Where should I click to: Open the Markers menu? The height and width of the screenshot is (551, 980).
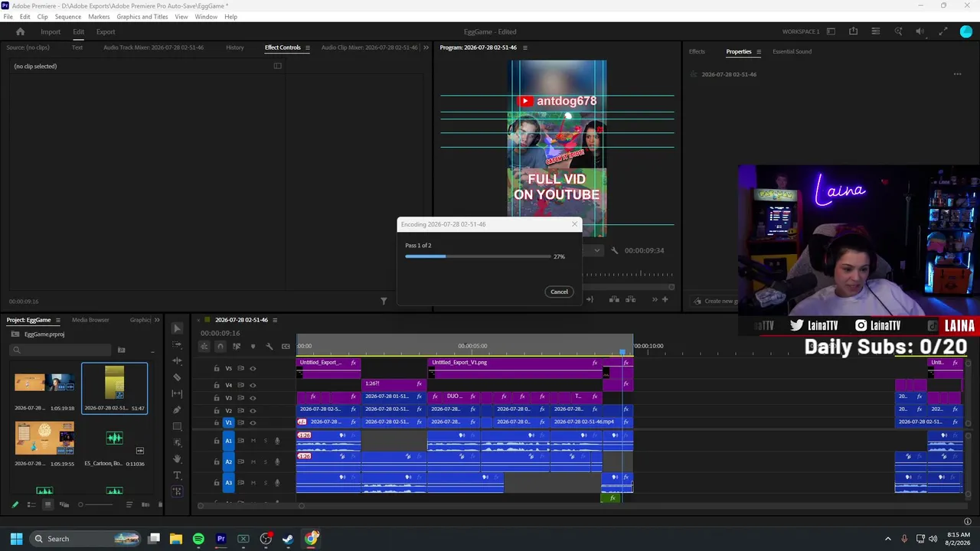99,17
